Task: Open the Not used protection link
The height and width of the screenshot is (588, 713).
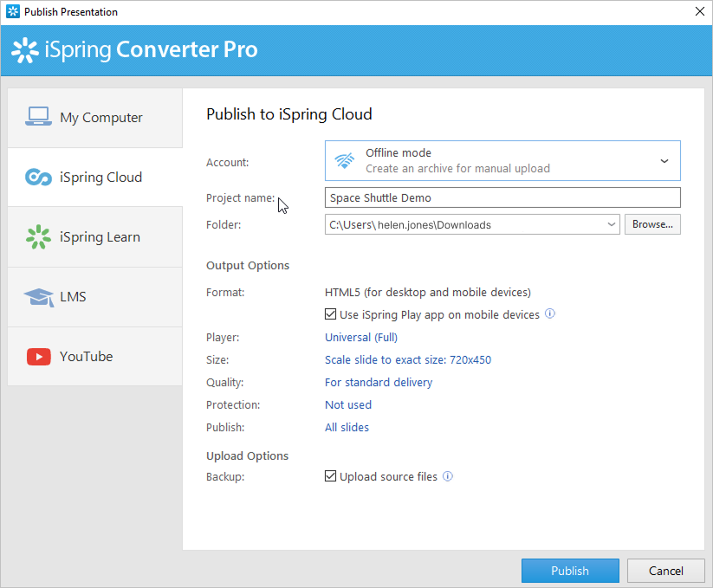Action: tap(347, 405)
